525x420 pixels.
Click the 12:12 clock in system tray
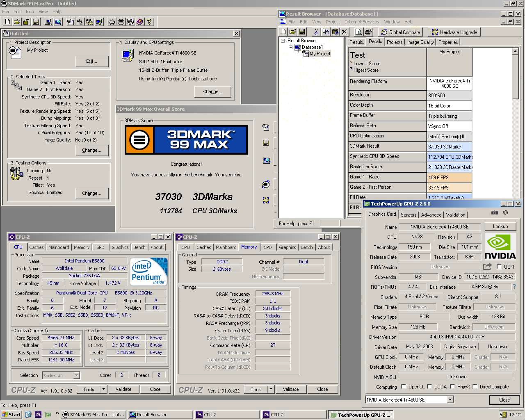point(515,415)
